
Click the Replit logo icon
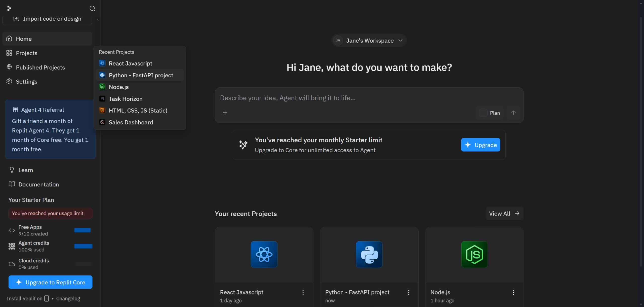(9, 8)
